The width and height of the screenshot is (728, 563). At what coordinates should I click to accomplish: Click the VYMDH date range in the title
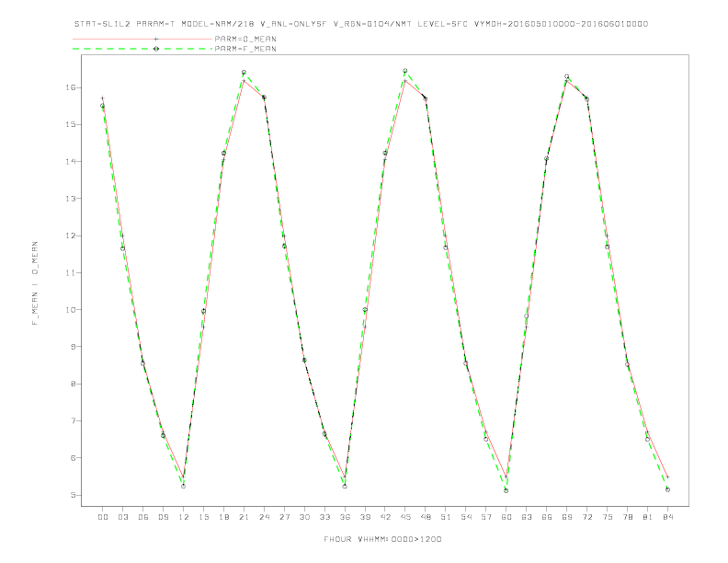pos(561,24)
